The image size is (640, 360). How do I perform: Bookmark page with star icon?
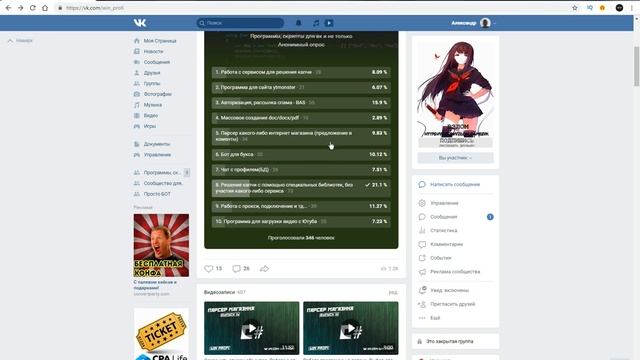coord(575,8)
